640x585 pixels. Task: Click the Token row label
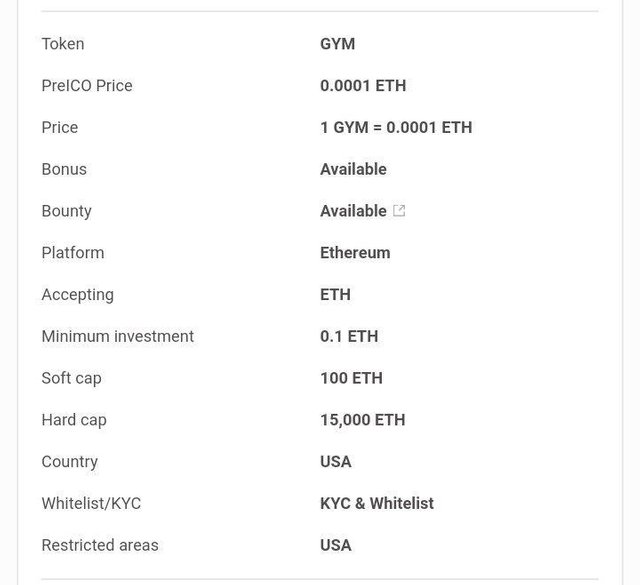pyautogui.click(x=63, y=44)
